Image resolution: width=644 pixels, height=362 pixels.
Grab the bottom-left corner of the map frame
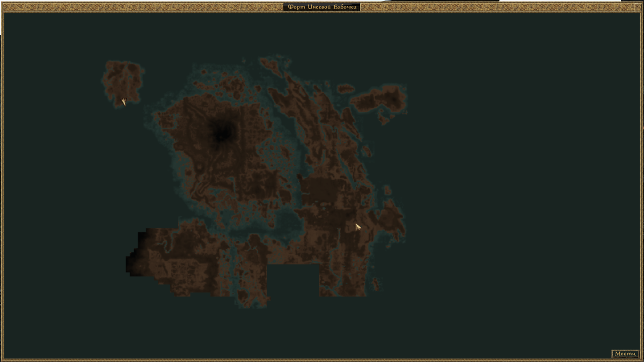pyautogui.click(x=3, y=359)
